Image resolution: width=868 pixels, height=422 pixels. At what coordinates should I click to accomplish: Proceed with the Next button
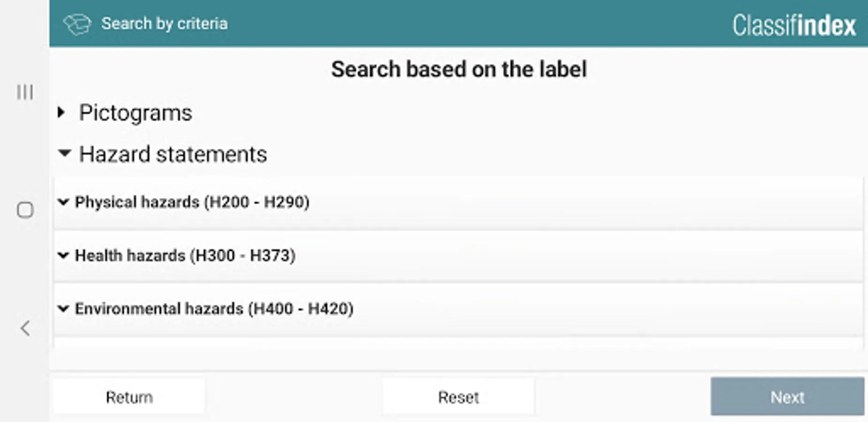tap(787, 397)
